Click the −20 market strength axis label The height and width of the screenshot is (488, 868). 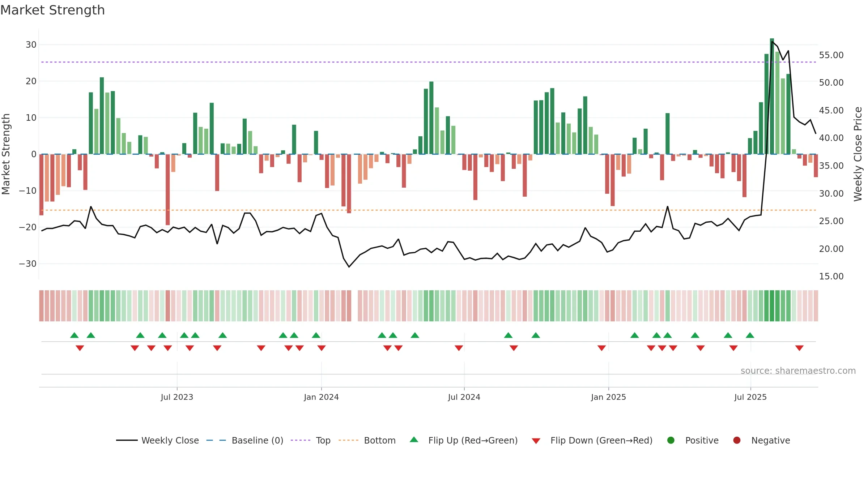(28, 227)
